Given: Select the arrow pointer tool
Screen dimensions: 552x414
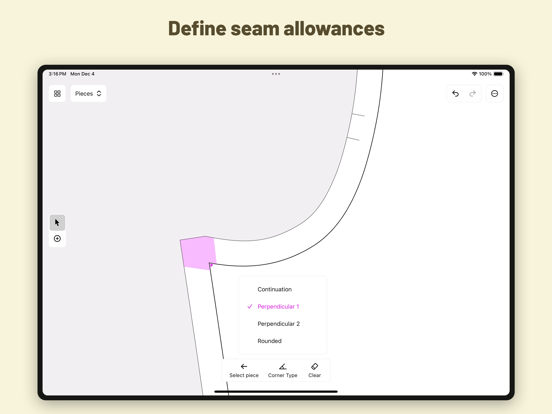Looking at the screenshot, I should [x=57, y=222].
